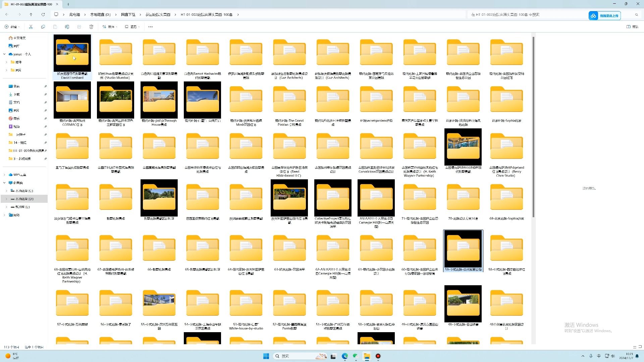The width and height of the screenshot is (644, 362).
Task: Open the 查看 (View) dropdown
Action: 132,27
